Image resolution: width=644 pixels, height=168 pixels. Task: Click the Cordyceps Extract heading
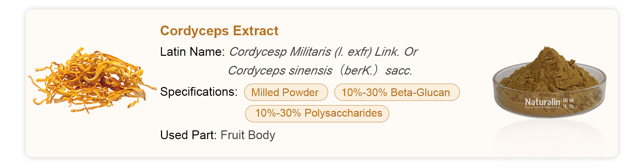pos(219,31)
